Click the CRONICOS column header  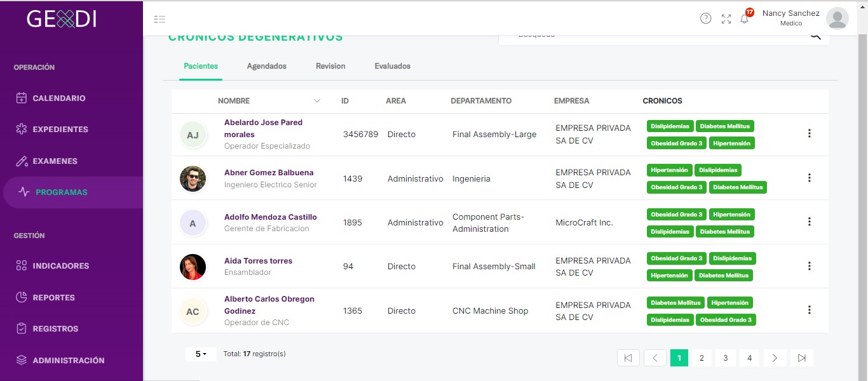pyautogui.click(x=662, y=101)
